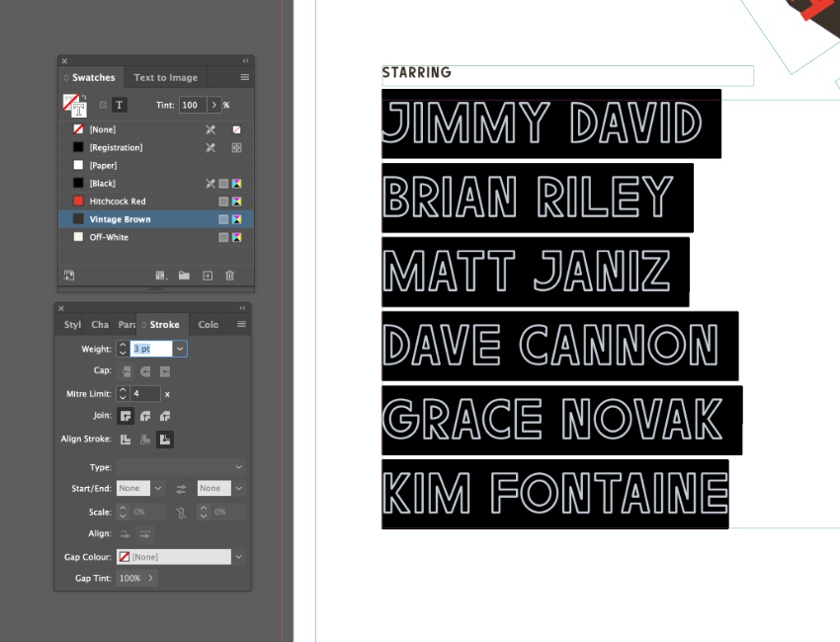Open the Gap Tint slider arrow
Viewport: 840px width, 642px height.
(150, 578)
